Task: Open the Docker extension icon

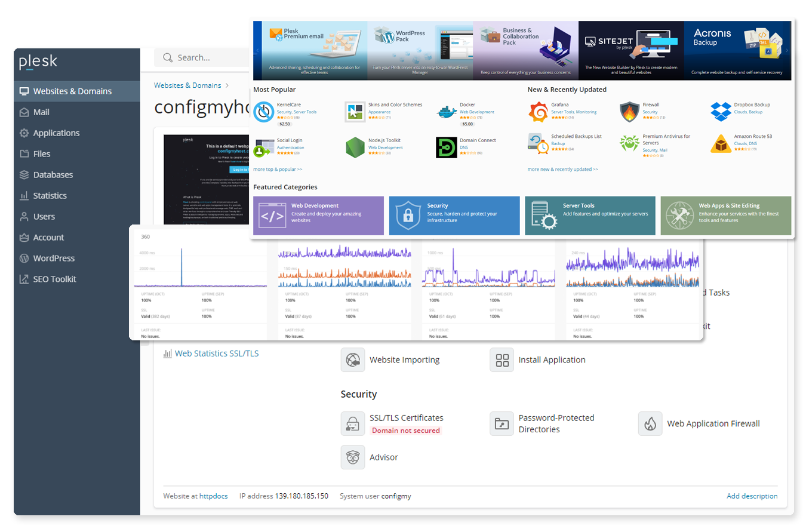Action: click(447, 112)
